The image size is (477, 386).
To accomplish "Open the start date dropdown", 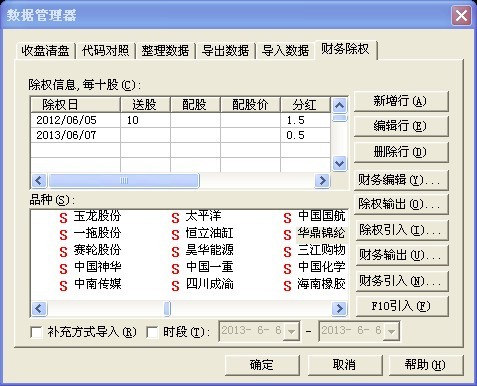I will pos(291,331).
